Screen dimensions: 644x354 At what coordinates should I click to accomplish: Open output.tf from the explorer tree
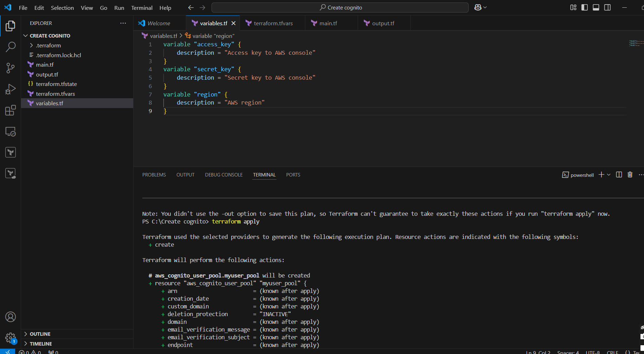tap(77, 74)
